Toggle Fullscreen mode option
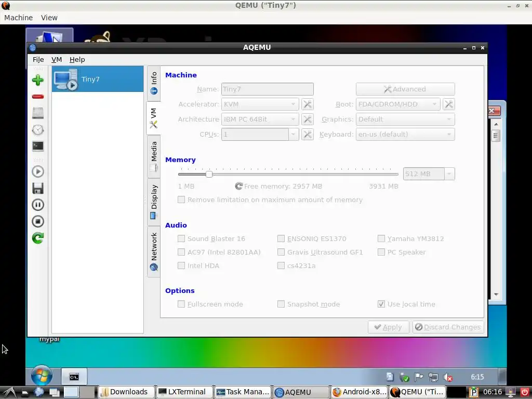Viewport: 532px width, 399px height. pos(181,304)
